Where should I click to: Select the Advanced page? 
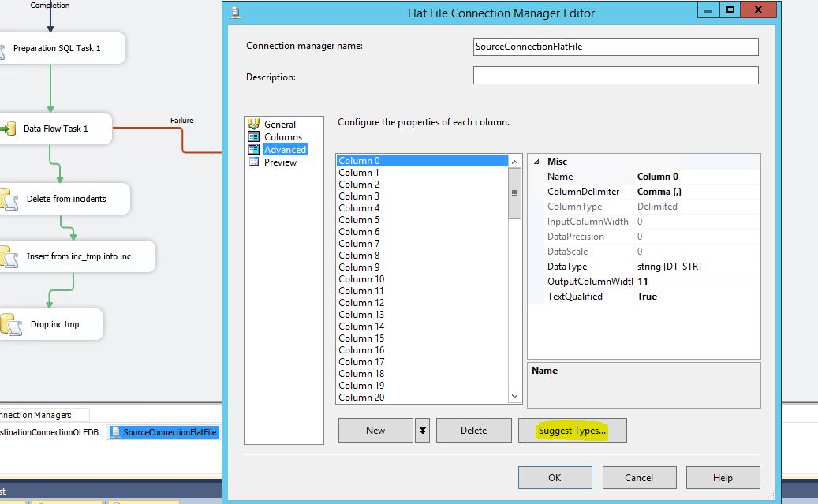coord(285,149)
